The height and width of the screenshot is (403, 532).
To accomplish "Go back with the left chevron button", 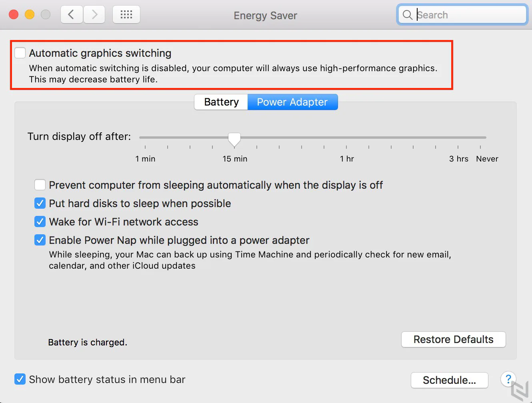I will [72, 15].
